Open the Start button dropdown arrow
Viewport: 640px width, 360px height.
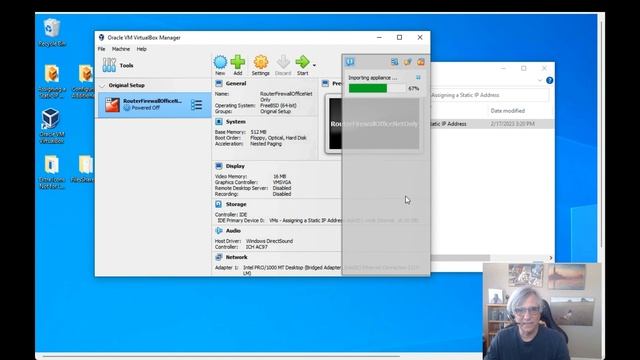[x=314, y=65]
